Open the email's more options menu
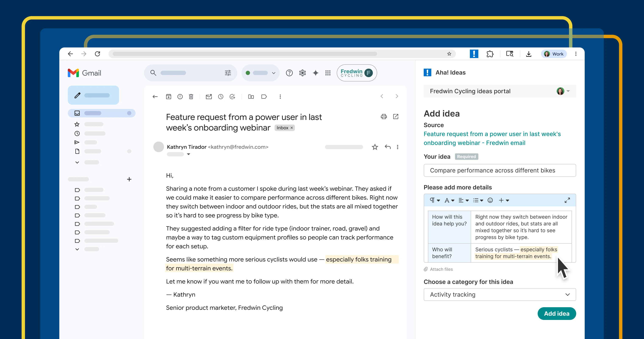Image resolution: width=644 pixels, height=339 pixels. [x=398, y=147]
